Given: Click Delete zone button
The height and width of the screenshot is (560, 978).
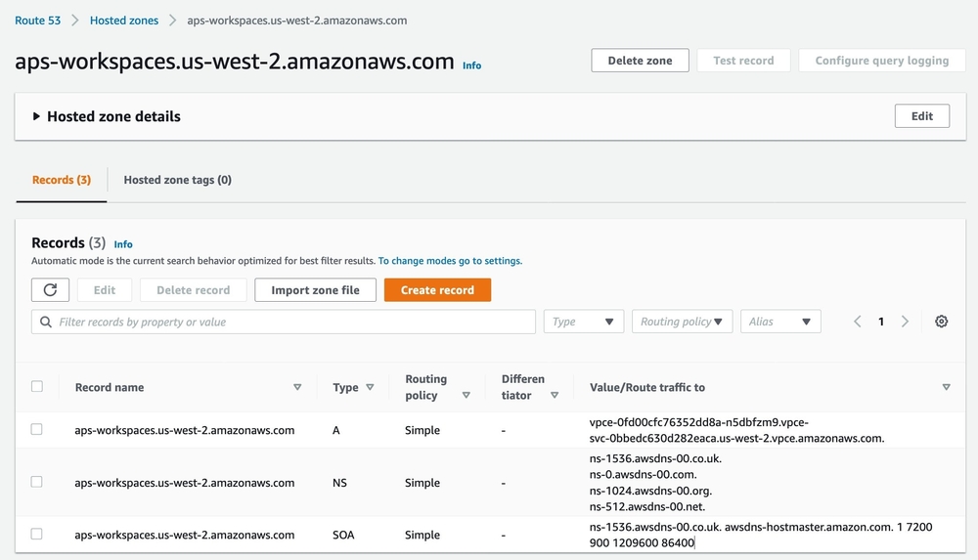Looking at the screenshot, I should coord(640,61).
